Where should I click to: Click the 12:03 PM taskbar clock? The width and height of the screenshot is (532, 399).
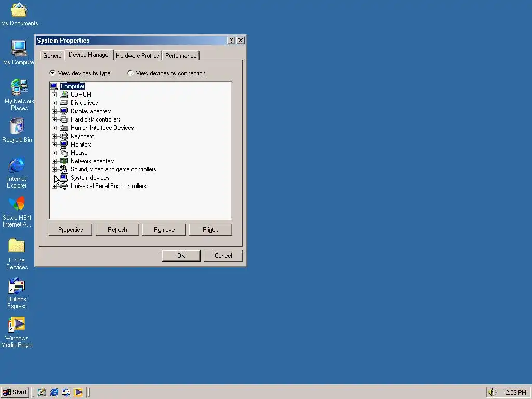pyautogui.click(x=514, y=393)
